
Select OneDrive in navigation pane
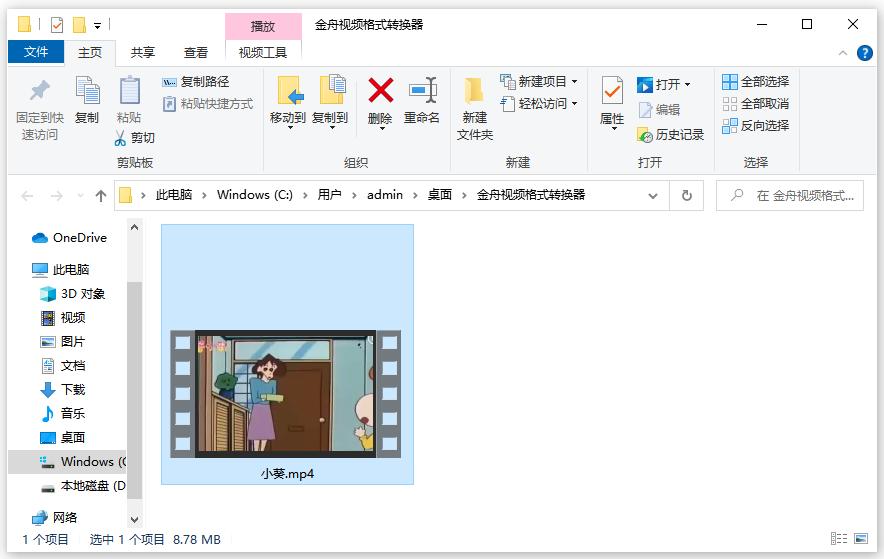(69, 238)
